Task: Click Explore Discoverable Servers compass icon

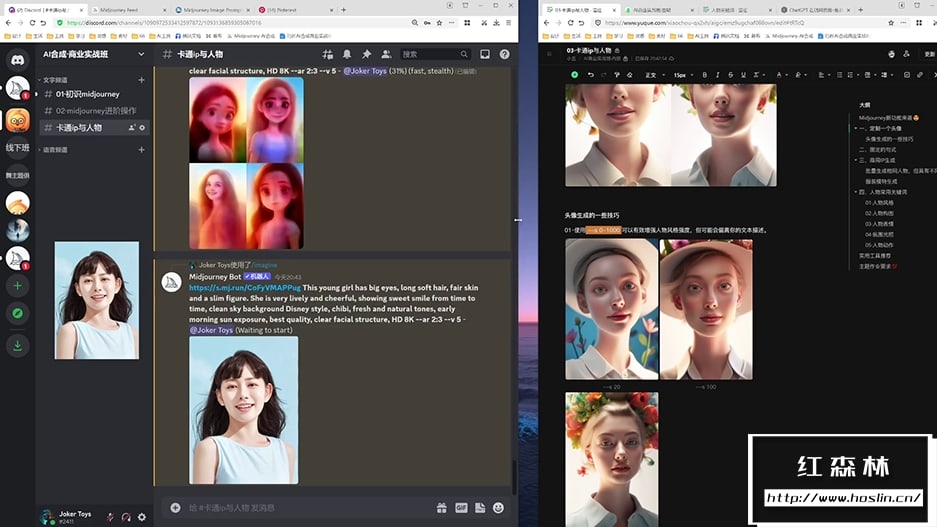Action: coord(17,313)
